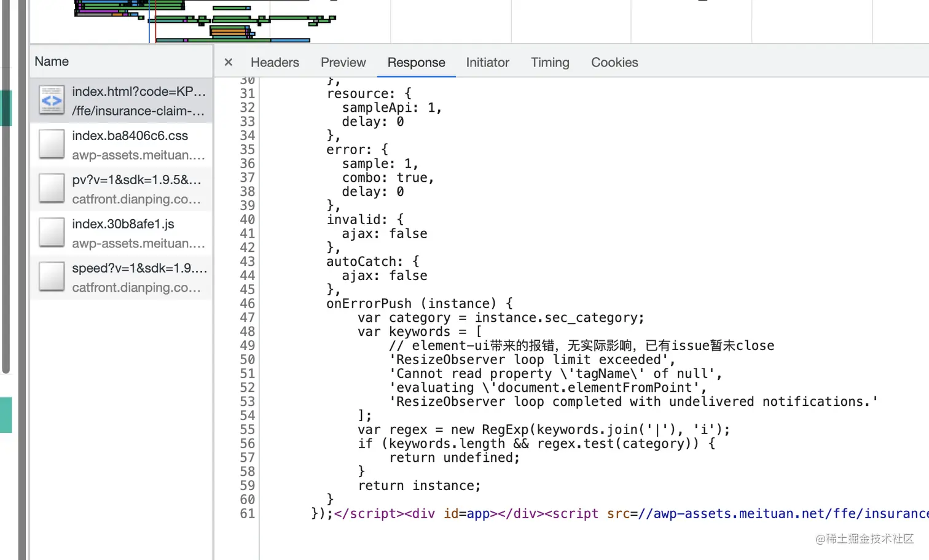
Task: View the Cookies tab
Action: coord(614,62)
